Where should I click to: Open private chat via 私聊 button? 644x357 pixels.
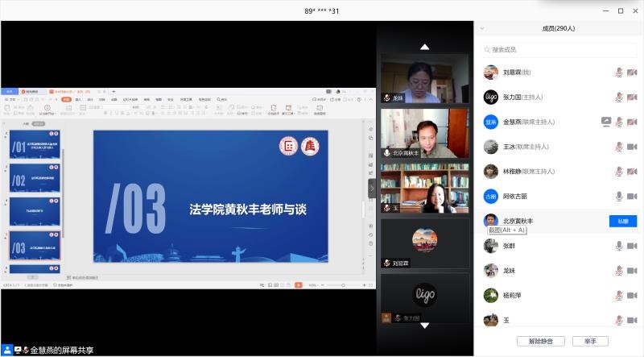pyautogui.click(x=622, y=221)
